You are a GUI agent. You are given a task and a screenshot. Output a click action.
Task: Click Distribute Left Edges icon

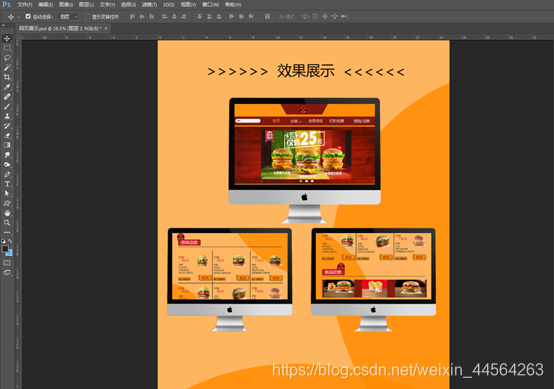click(231, 17)
